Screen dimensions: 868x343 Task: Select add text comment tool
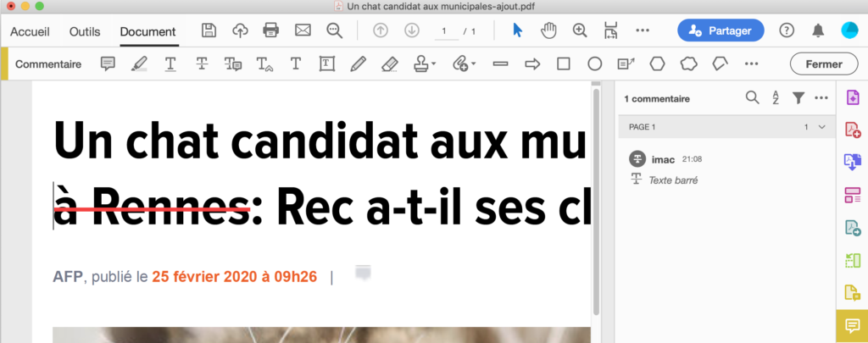tap(296, 64)
